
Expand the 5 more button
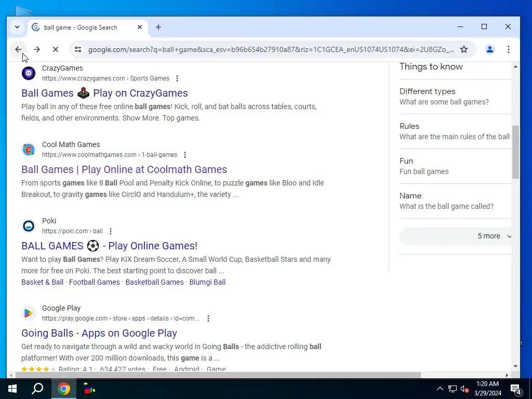456,236
